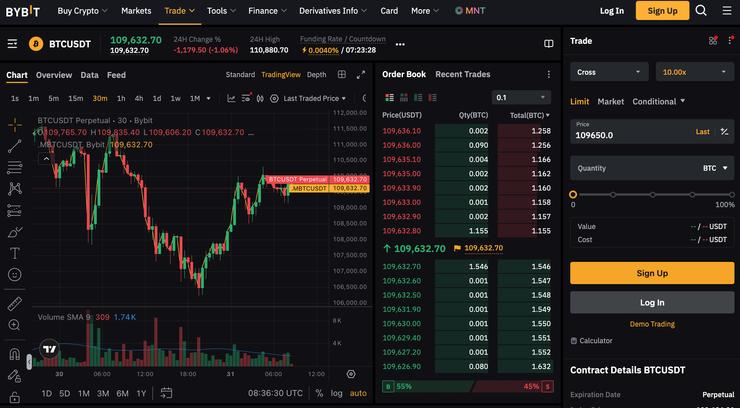Open the 10.00x leverage dropdown
740x408 pixels.
695,72
